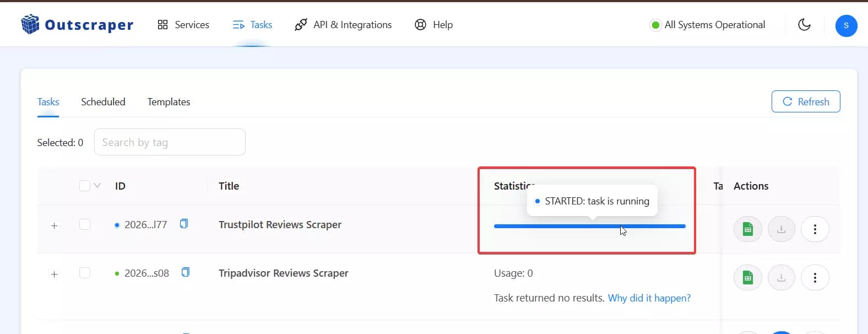Image resolution: width=868 pixels, height=334 pixels.
Task: Open the user account avatar
Action: point(846,25)
